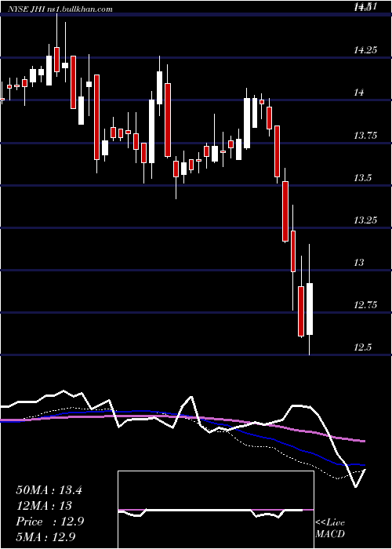This screenshot has width=392, height=549.
Task: Click the 5MA : 12.9 reading
Action: (x=45, y=536)
